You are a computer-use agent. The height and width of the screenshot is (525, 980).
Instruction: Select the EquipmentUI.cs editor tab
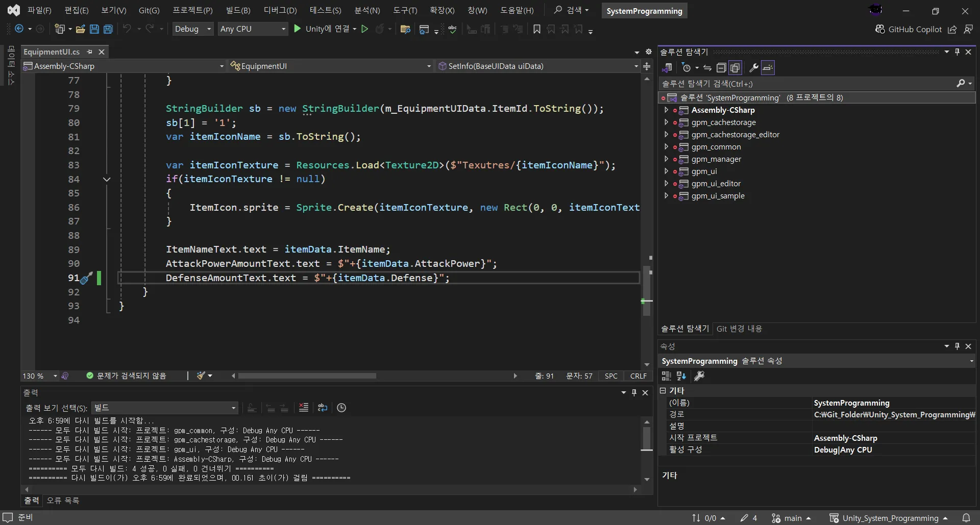click(x=52, y=52)
